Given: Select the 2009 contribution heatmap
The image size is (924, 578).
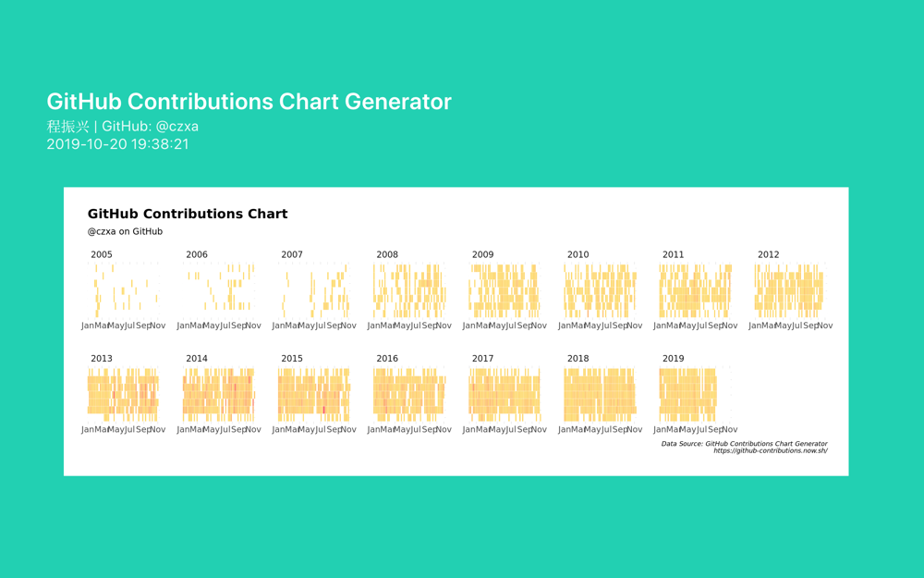Looking at the screenshot, I should tap(505, 290).
